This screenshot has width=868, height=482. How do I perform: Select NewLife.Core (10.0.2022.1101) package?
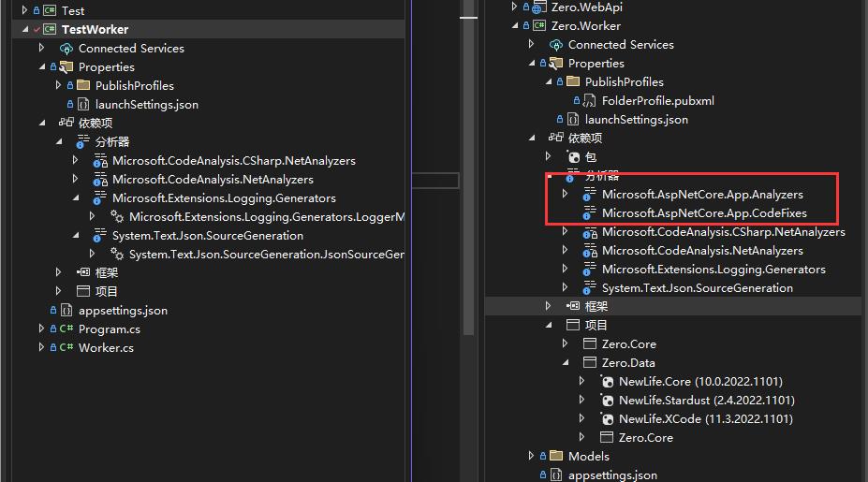click(700, 382)
